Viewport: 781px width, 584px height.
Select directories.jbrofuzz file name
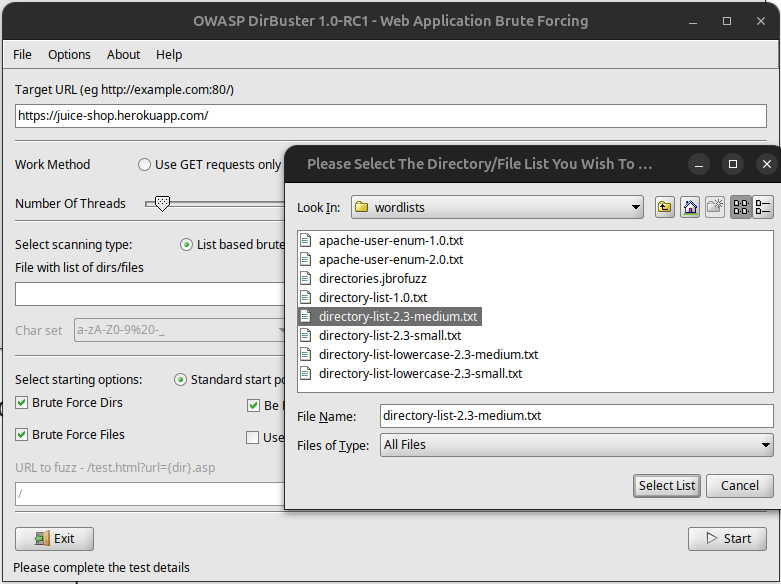pos(373,279)
